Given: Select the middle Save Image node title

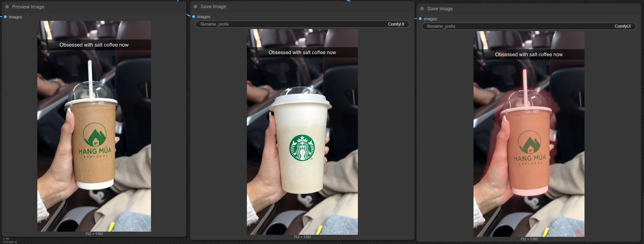Looking at the screenshot, I should tap(213, 7).
